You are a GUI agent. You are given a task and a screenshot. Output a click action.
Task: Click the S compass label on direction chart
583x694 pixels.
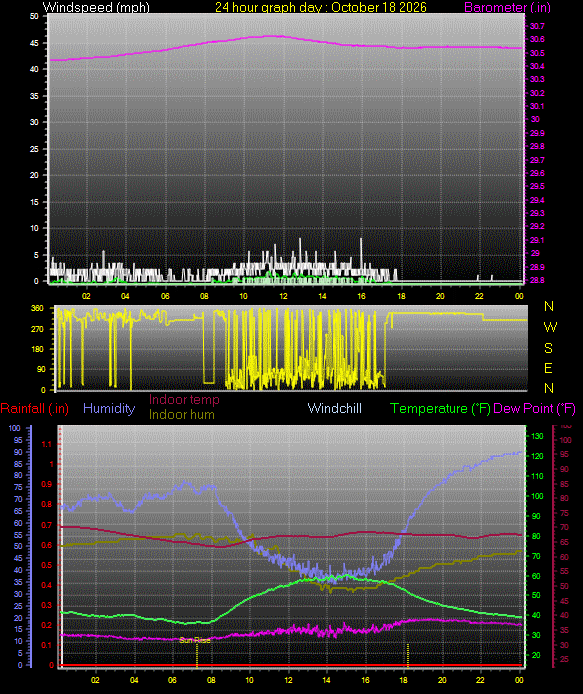point(548,348)
